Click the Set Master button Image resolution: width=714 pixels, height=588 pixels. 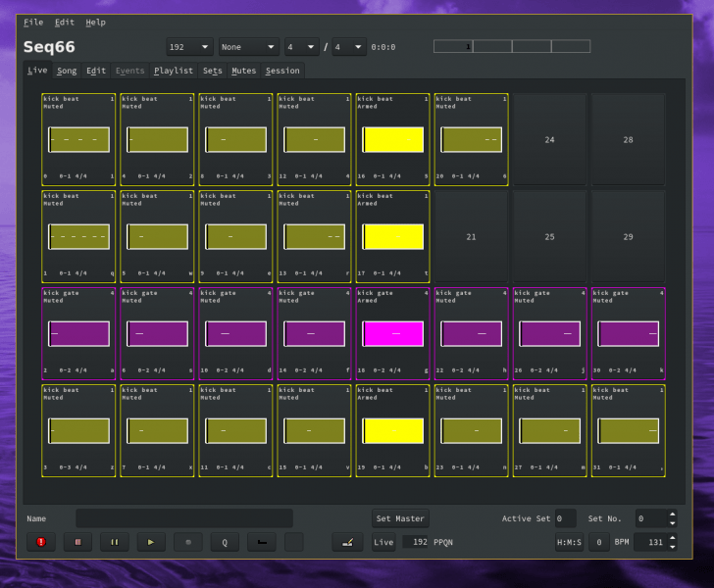pos(400,518)
